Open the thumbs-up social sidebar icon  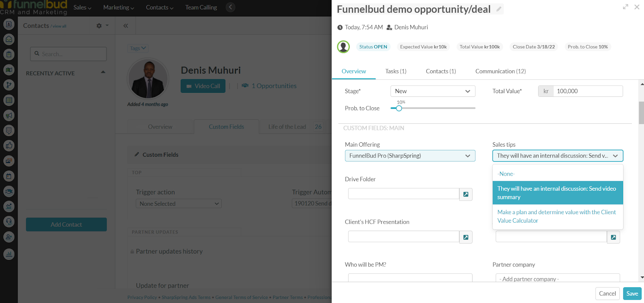click(9, 145)
